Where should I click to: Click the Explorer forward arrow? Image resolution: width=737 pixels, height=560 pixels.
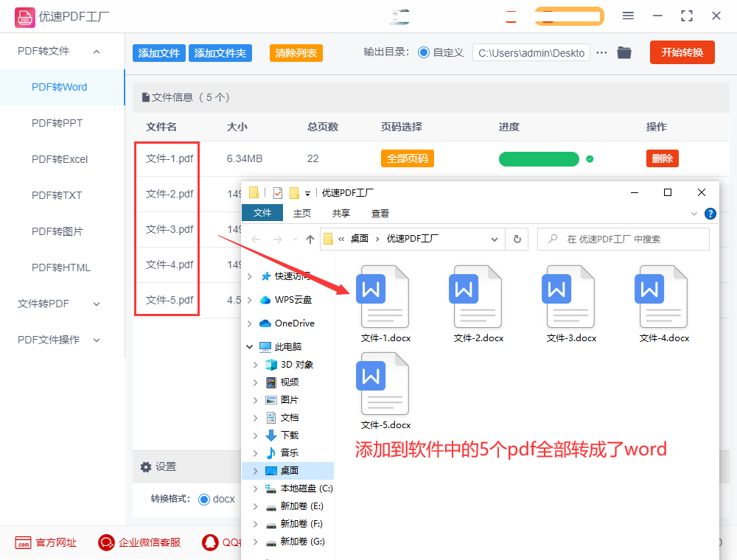(x=278, y=239)
